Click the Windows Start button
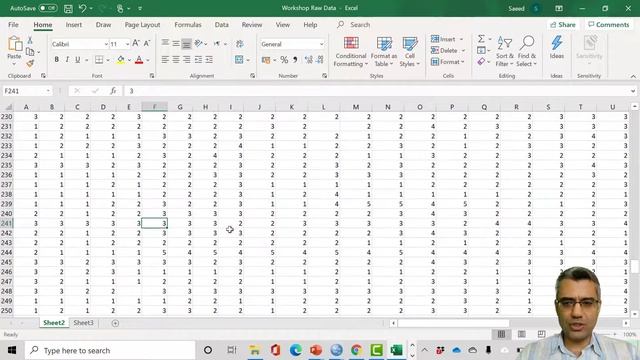 pos(11,350)
